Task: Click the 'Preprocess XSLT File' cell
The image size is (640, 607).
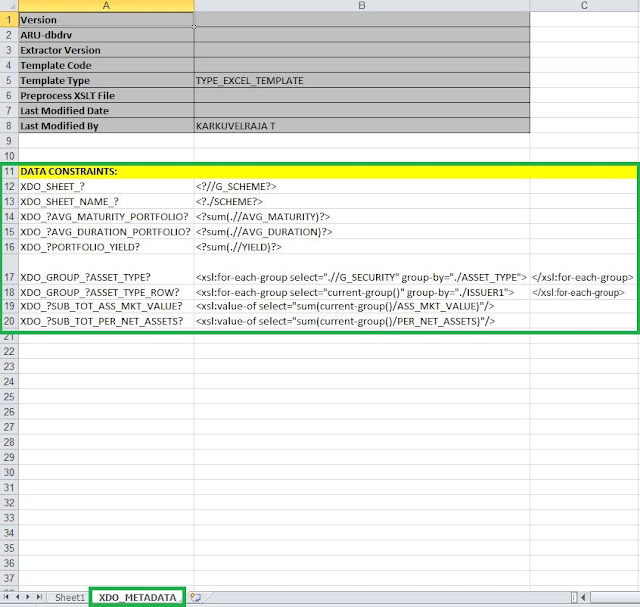Action: tap(106, 96)
